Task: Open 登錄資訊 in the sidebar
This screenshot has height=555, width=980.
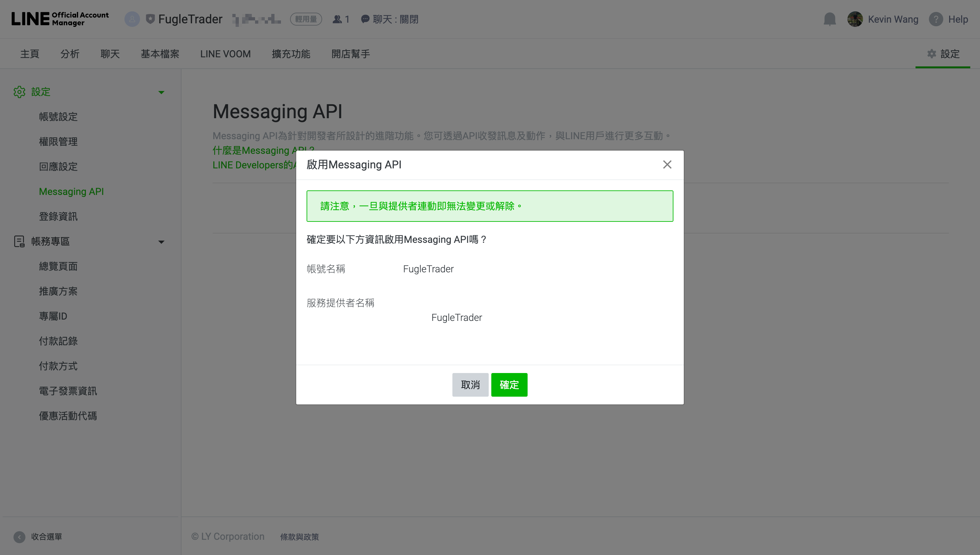Action: click(x=58, y=217)
